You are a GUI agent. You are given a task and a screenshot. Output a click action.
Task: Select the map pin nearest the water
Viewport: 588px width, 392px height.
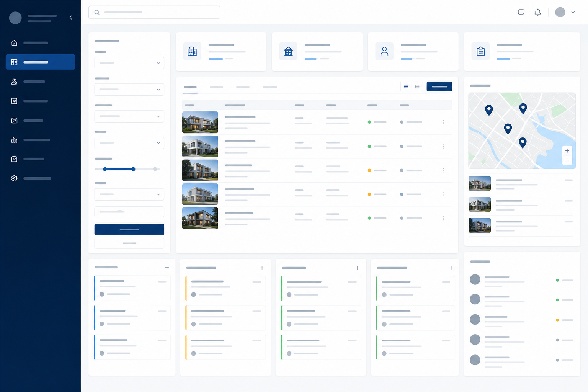523,143
